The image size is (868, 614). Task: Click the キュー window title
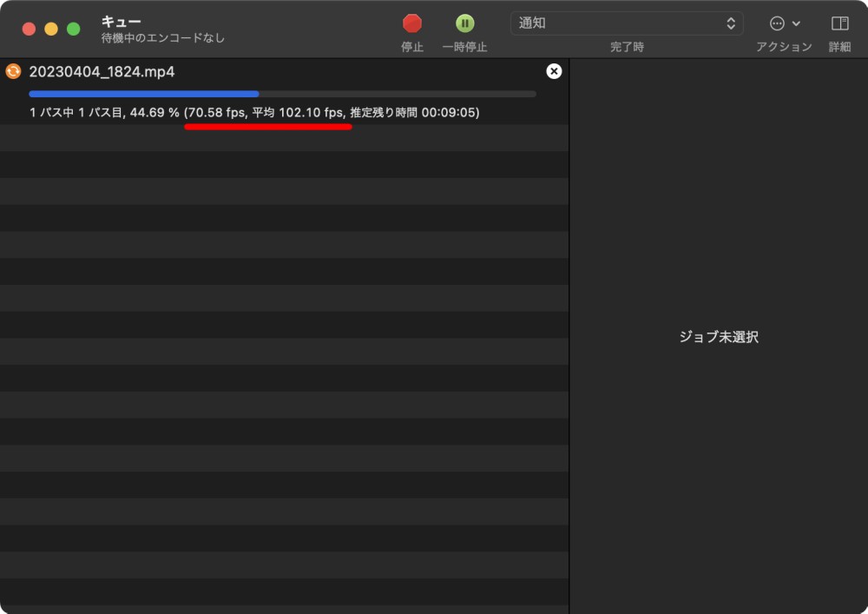pyautogui.click(x=121, y=22)
